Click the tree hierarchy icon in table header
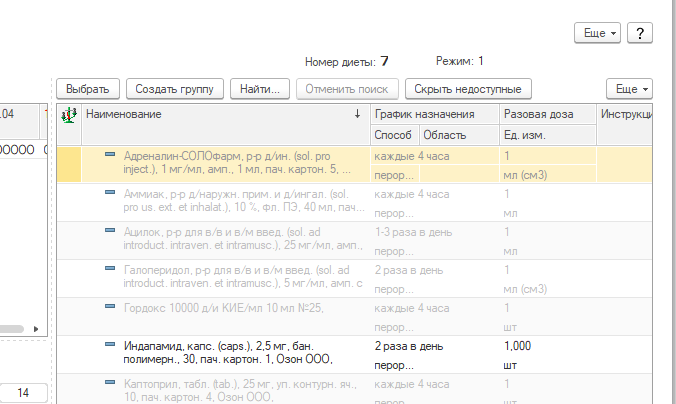Screen dimensions: 676x404 coord(69,115)
